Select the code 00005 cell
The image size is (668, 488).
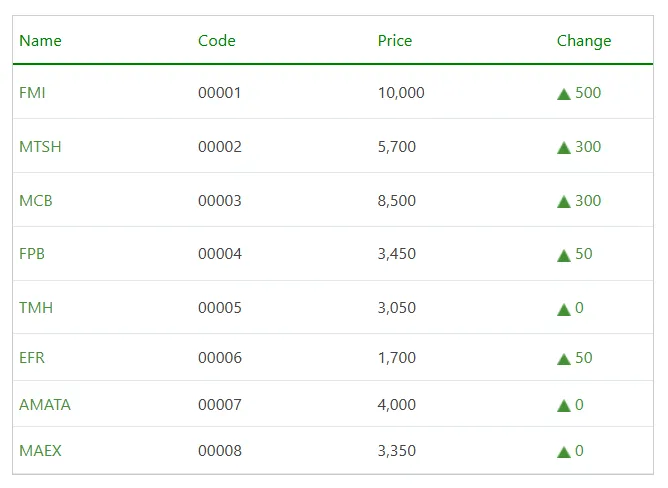220,308
